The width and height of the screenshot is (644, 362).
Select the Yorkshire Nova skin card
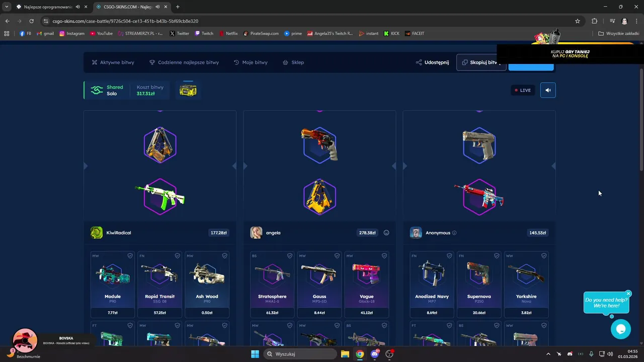[526, 284]
